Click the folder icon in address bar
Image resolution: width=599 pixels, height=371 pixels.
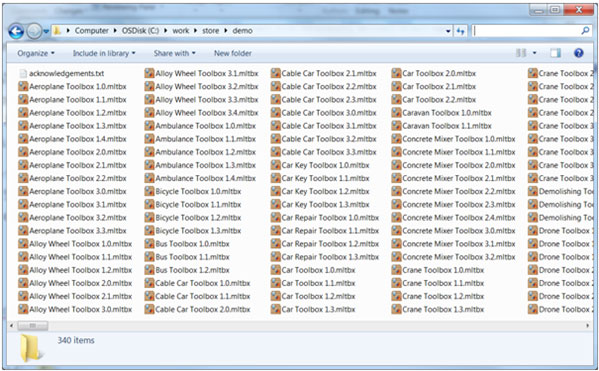coord(57,31)
